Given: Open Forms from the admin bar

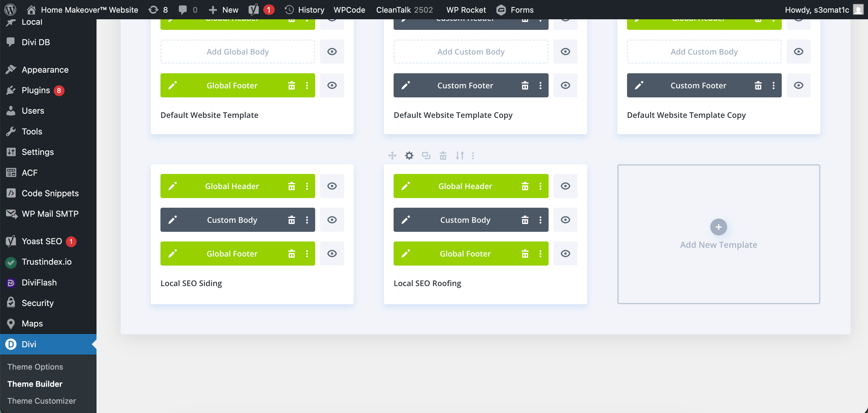Looking at the screenshot, I should [515, 10].
